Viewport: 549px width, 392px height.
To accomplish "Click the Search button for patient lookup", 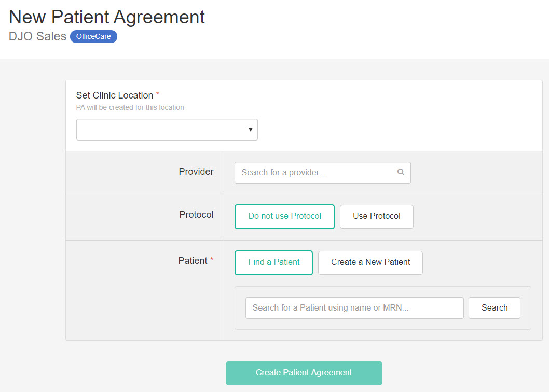I will [x=493, y=307].
